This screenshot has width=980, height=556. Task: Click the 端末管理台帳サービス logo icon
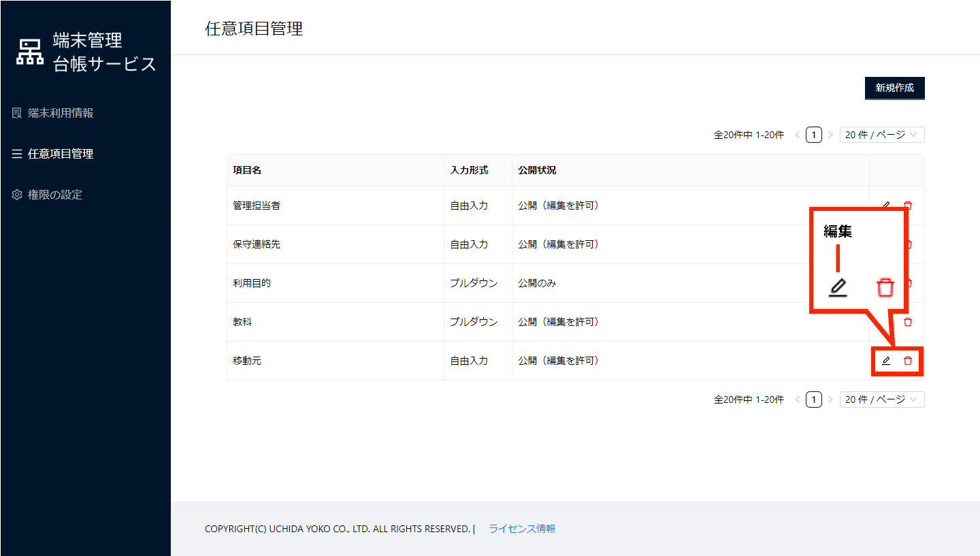point(29,52)
